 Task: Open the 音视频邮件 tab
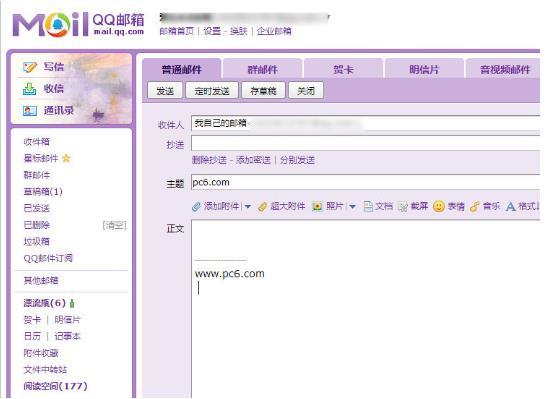pos(503,69)
